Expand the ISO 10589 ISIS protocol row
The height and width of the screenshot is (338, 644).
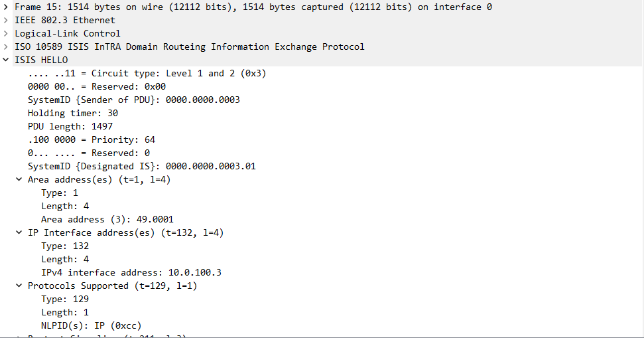coord(6,46)
